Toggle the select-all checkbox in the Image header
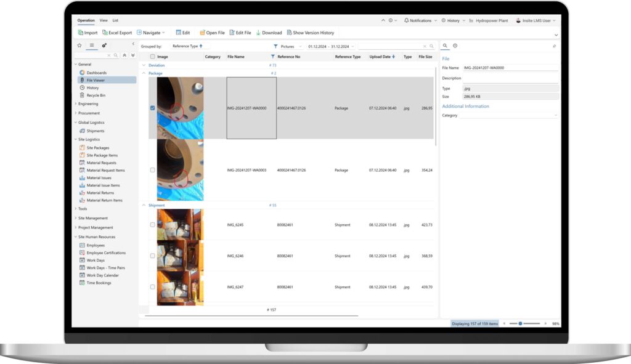 click(153, 57)
